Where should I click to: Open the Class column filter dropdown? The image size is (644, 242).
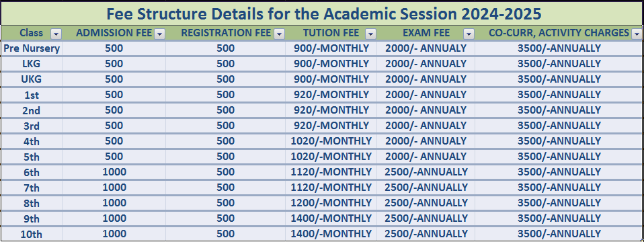[x=55, y=34]
